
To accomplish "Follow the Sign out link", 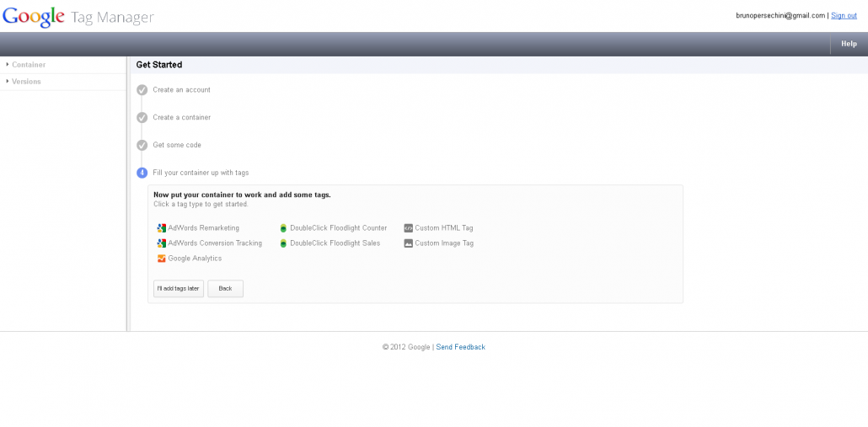I will pyautogui.click(x=844, y=15).
